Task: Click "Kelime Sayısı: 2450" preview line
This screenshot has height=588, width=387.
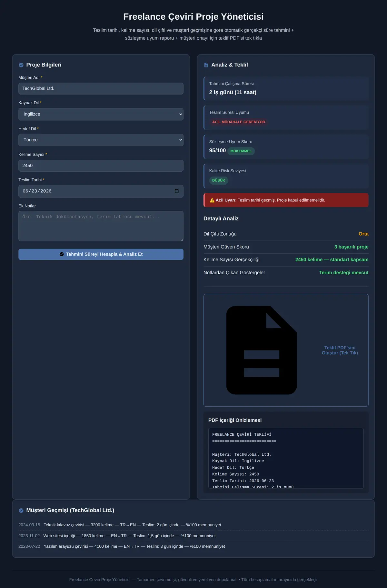Action: point(235,474)
